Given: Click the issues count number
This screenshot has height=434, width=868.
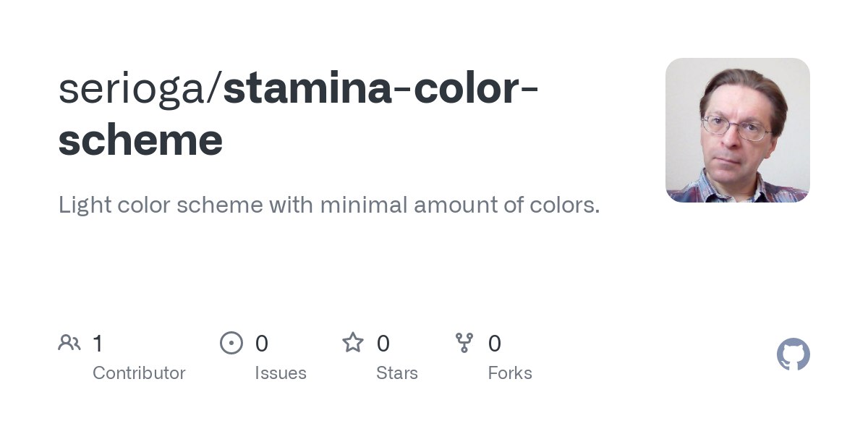Looking at the screenshot, I should pyautogui.click(x=262, y=344).
